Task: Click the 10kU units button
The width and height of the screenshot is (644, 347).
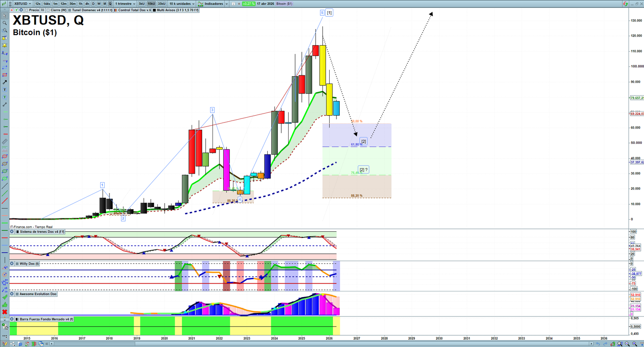Action: (x=151, y=4)
